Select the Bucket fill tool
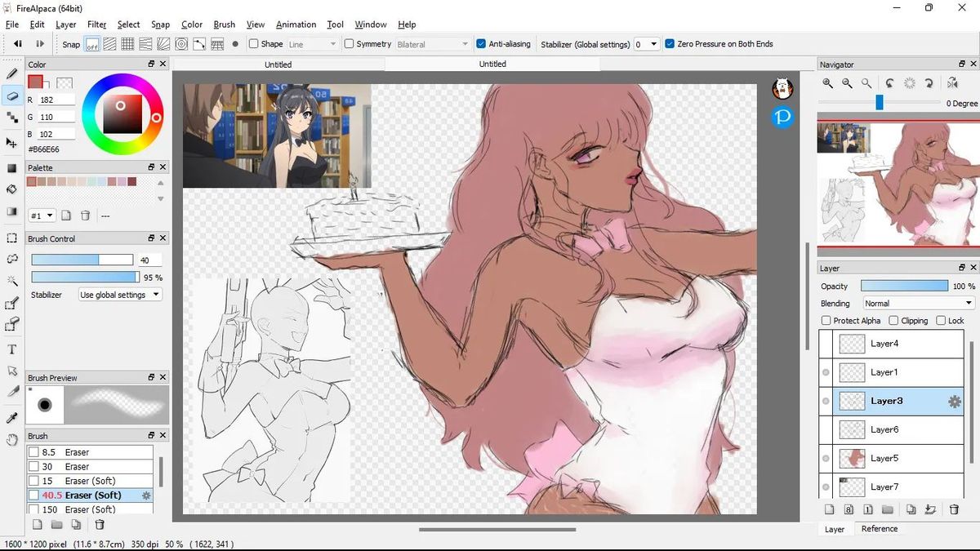This screenshot has width=980, height=551. click(11, 189)
